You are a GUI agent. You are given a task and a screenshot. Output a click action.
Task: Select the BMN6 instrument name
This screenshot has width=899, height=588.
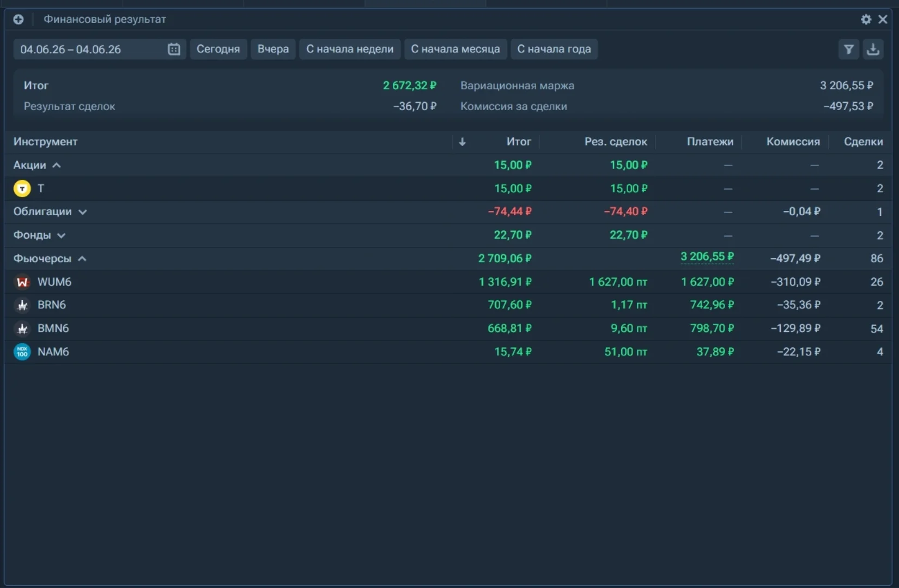pos(53,329)
